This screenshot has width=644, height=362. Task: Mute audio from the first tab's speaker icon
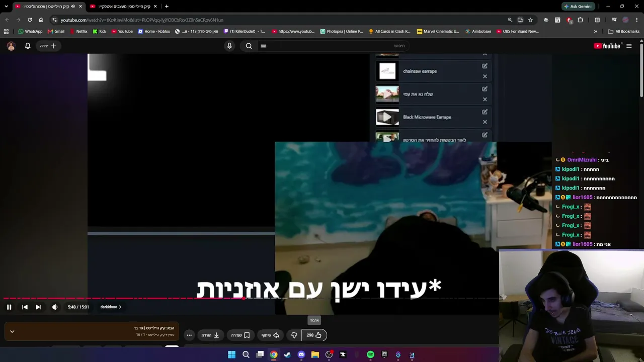[73, 7]
